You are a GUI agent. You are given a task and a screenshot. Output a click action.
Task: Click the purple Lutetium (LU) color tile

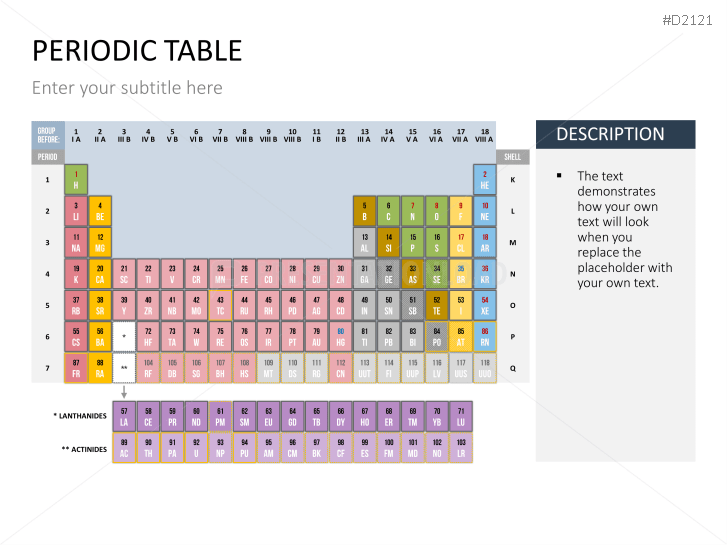[461, 416]
